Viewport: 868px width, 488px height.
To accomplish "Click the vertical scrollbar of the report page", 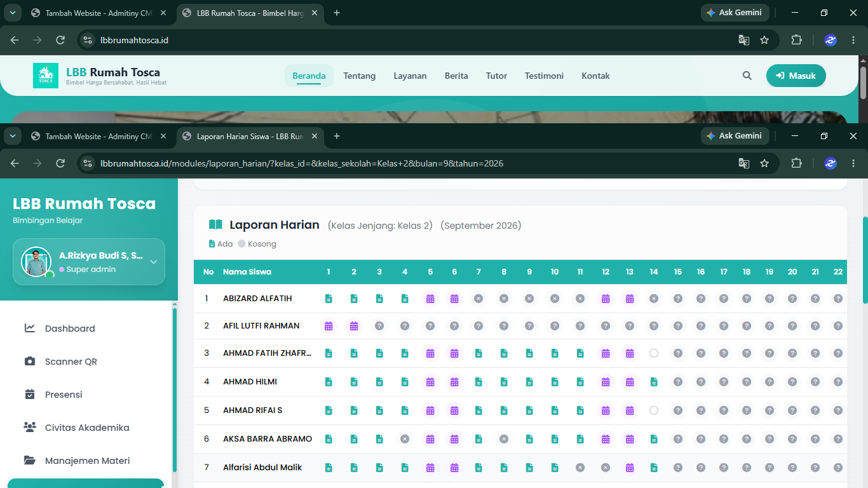I will (x=864, y=261).
